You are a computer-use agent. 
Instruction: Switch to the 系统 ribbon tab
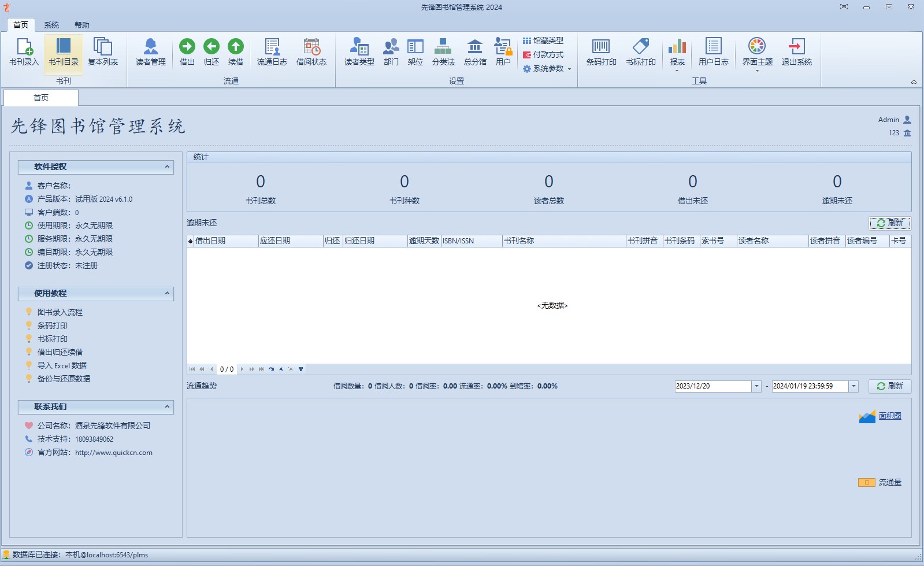(x=51, y=25)
